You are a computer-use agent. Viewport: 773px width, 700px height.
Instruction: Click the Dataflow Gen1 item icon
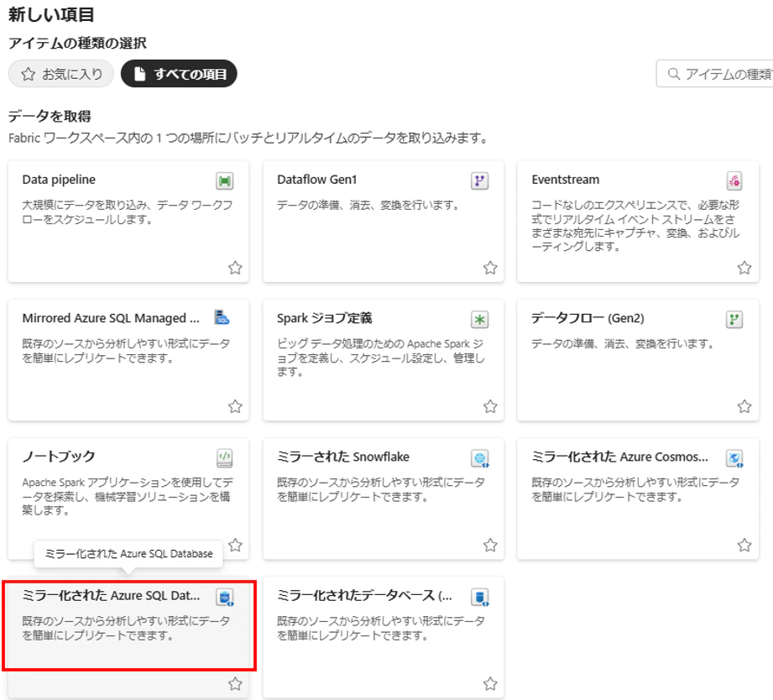[x=479, y=181]
